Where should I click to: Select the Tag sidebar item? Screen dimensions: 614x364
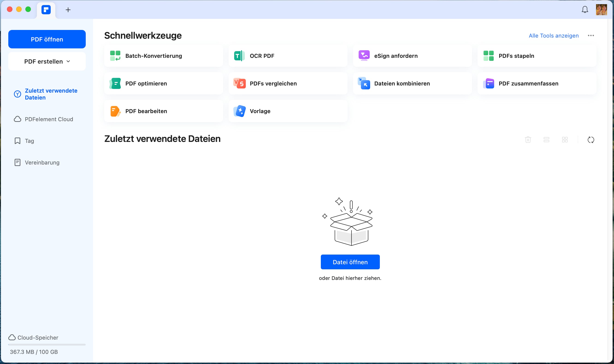coord(47,141)
